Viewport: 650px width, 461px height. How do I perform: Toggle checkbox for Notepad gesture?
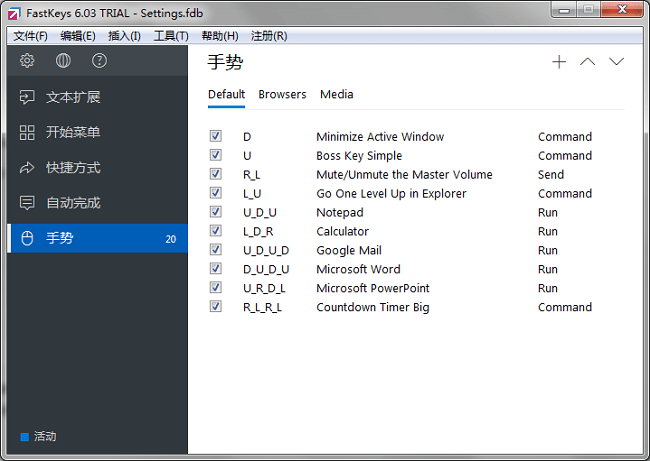click(216, 213)
